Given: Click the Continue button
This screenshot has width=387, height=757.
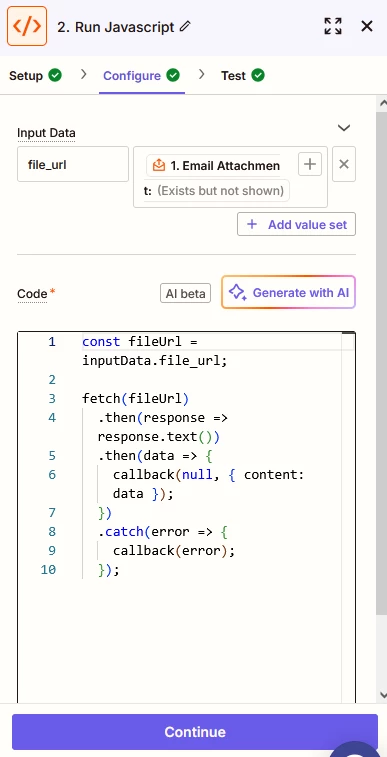Looking at the screenshot, I should pyautogui.click(x=195, y=732).
